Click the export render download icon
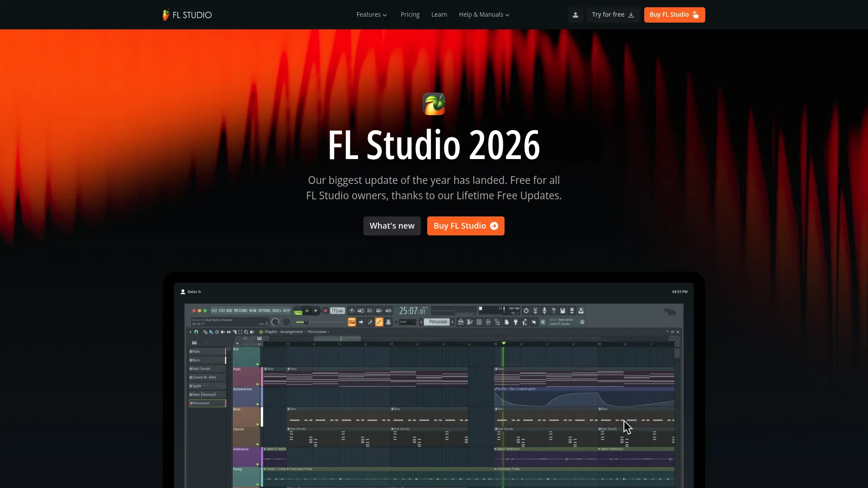868x488 pixels. point(581,310)
